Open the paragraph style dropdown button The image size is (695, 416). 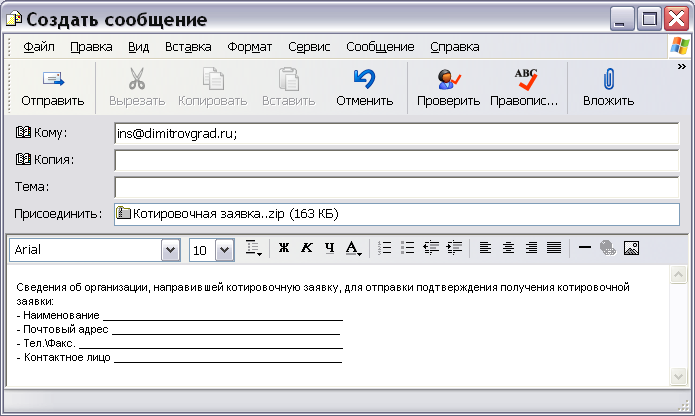click(x=253, y=249)
